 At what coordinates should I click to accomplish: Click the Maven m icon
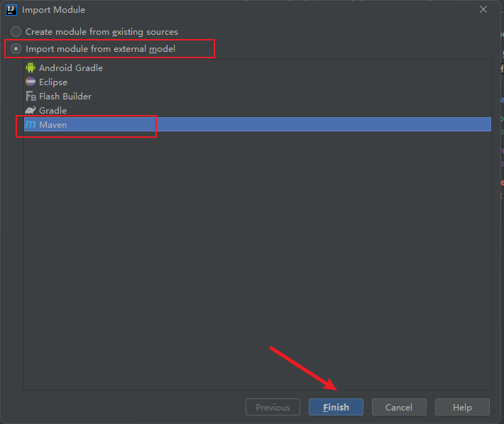31,124
